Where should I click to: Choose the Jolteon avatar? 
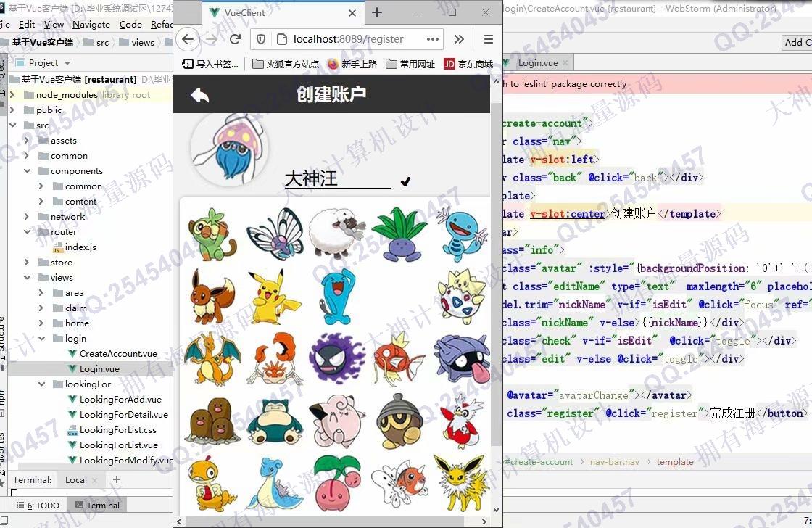click(461, 483)
